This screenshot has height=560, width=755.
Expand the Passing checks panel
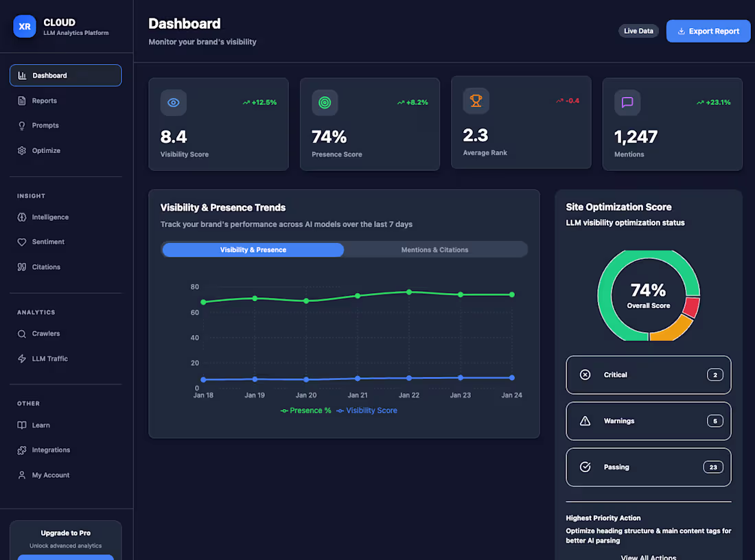[648, 467]
